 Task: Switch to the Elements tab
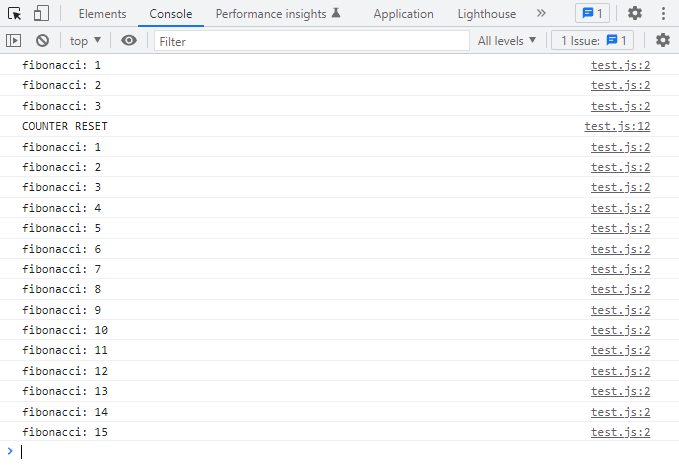[103, 14]
